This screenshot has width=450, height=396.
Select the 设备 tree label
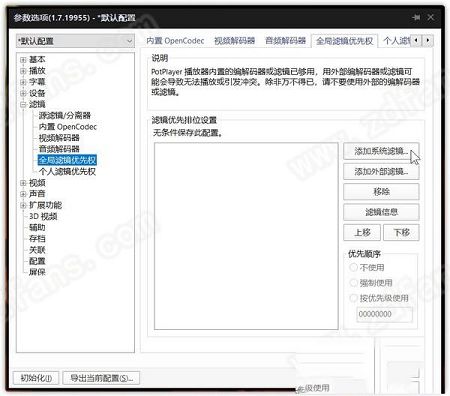[37, 93]
